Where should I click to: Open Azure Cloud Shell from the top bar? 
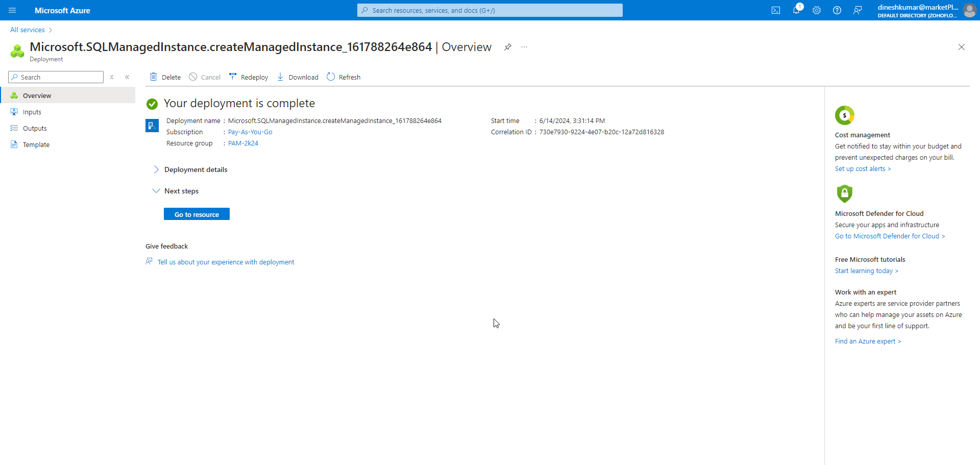point(776,10)
